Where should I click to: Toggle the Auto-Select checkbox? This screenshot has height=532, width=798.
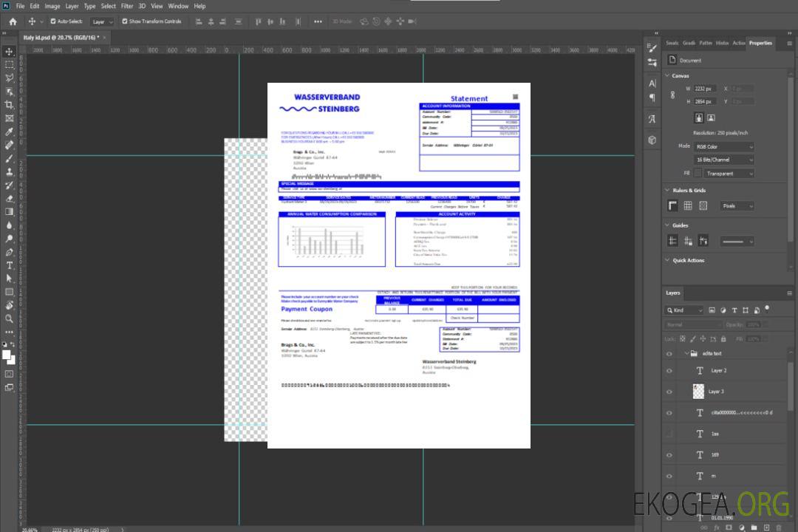pyautogui.click(x=52, y=21)
